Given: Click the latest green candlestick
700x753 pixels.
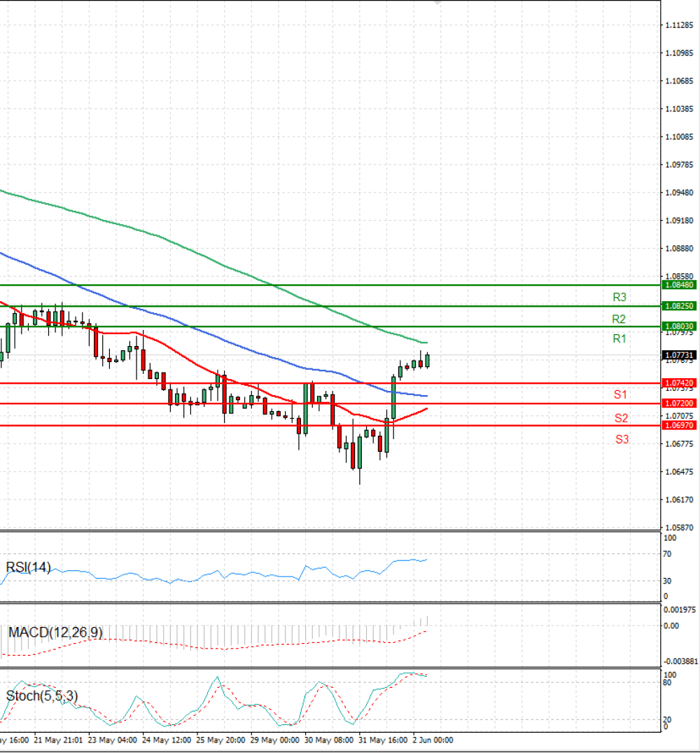Looking at the screenshot, I should (427, 360).
